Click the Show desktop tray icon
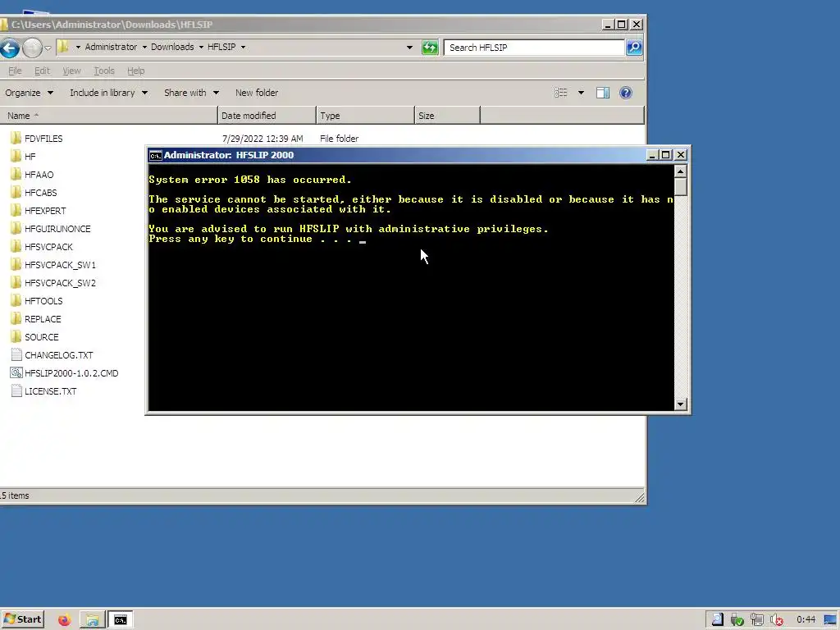Image resolution: width=840 pixels, height=630 pixels. (x=830, y=620)
